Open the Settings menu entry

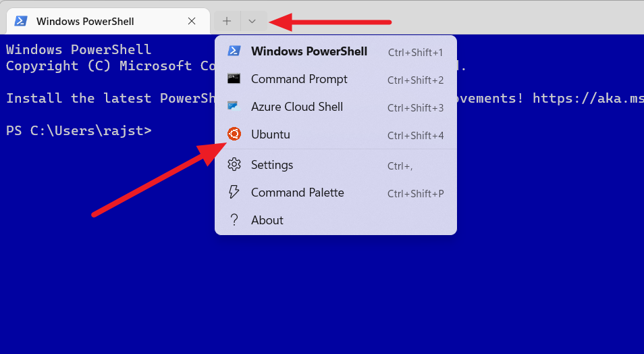coord(336,165)
